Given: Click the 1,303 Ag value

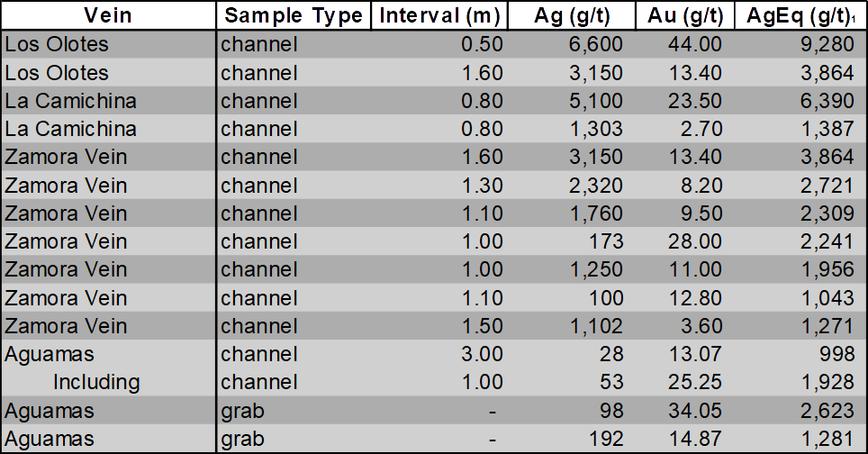Looking at the screenshot, I should tap(596, 129).
